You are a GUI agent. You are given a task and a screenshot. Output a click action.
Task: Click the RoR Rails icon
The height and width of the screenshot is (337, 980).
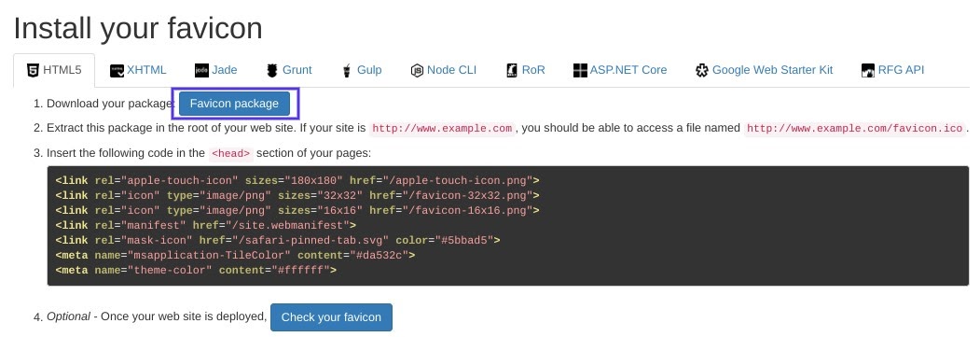(512, 71)
